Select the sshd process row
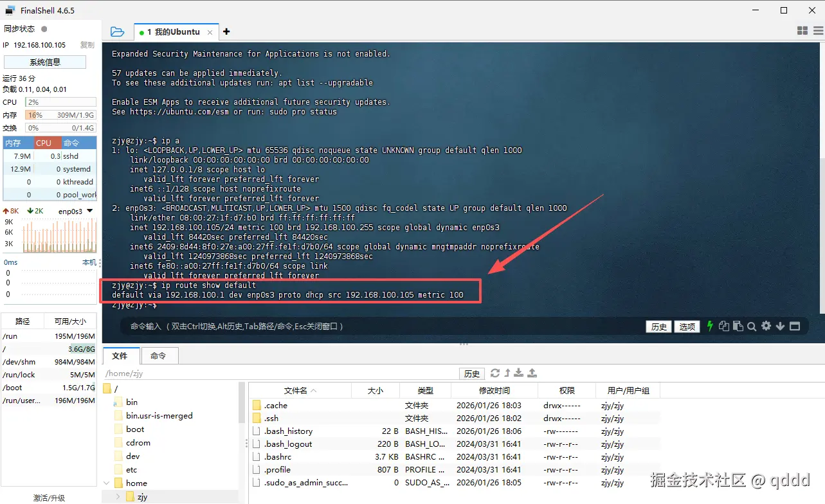Image resolution: width=825 pixels, height=504 pixels. click(x=50, y=156)
